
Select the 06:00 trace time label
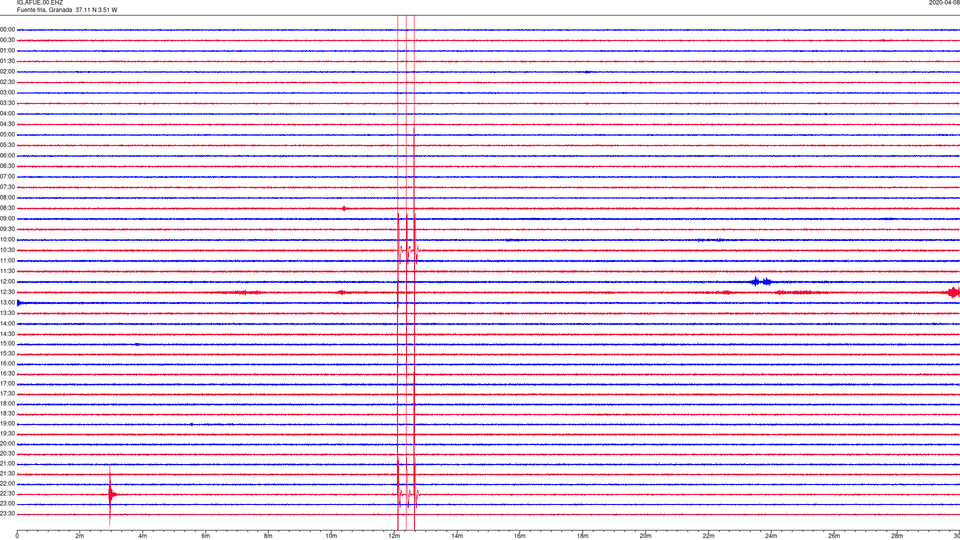click(7, 156)
